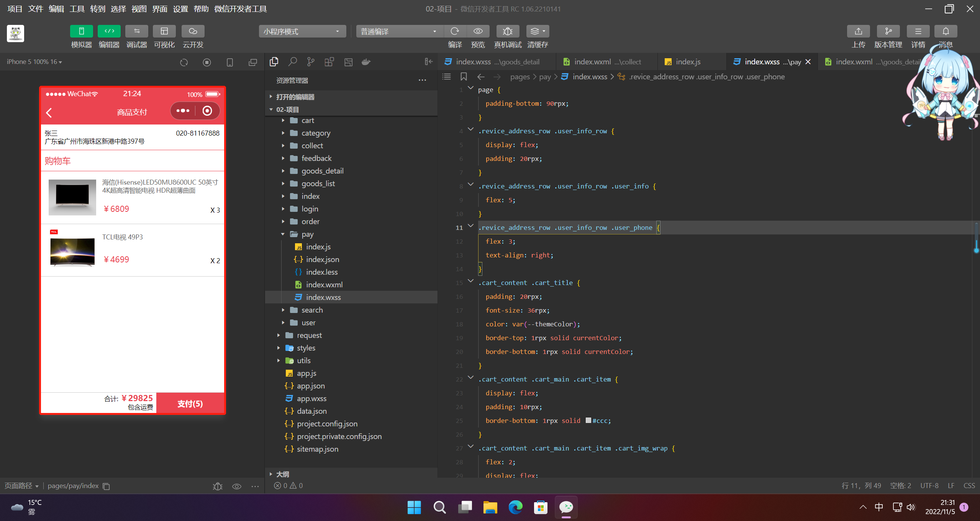Toggle the editor panel button

109,31
